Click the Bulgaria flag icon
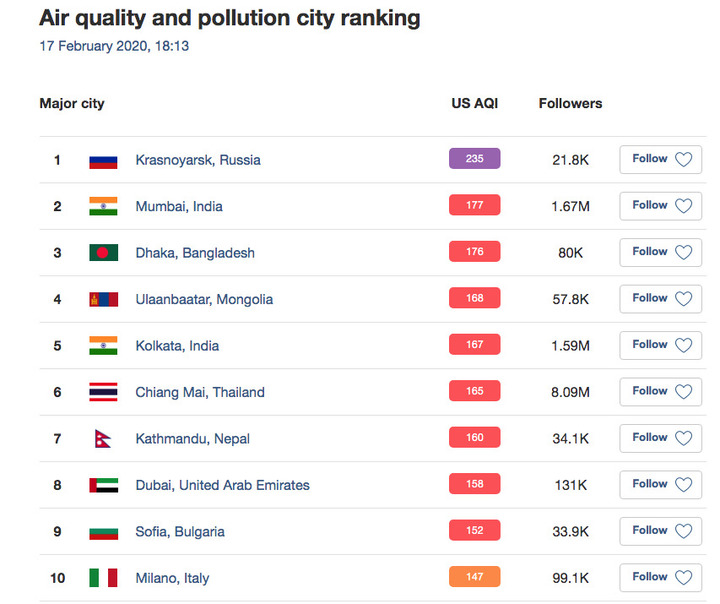The height and width of the screenshot is (604, 720). pos(103,531)
